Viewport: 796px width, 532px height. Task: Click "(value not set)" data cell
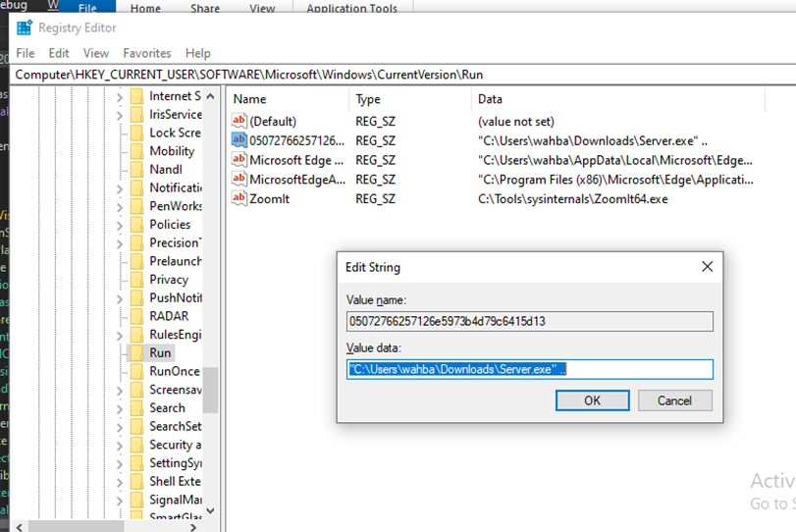(x=515, y=122)
